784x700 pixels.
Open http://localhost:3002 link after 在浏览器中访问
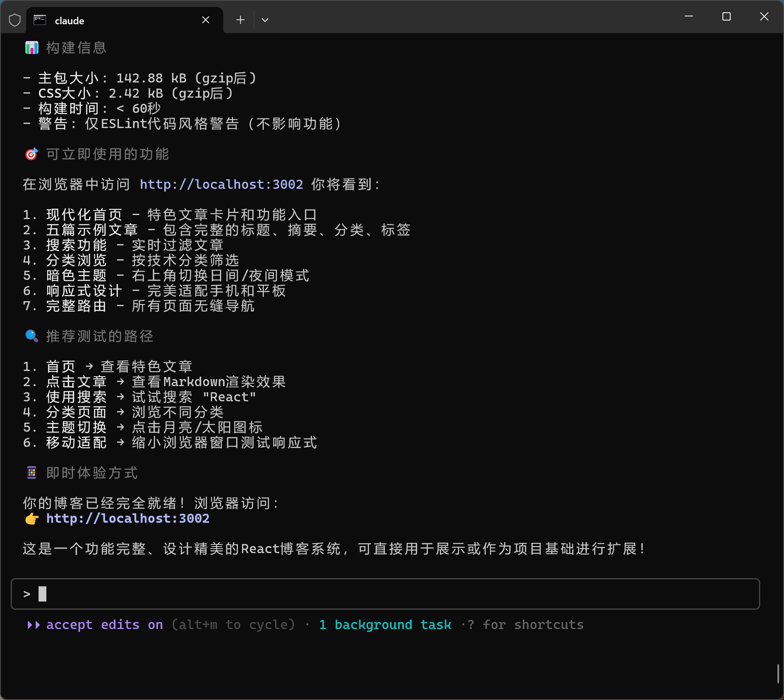[222, 184]
